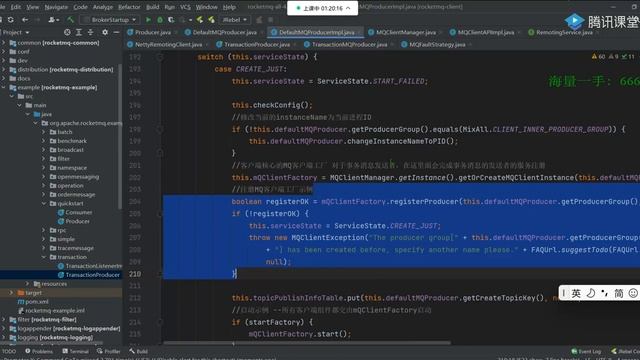The height and width of the screenshot is (360, 640).
Task: Open the JRebel configuration dropdown
Action: click(235, 20)
